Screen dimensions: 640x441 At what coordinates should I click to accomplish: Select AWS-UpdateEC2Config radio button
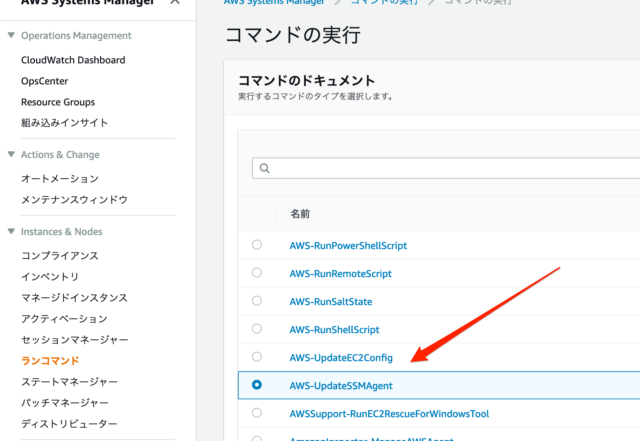(x=257, y=356)
